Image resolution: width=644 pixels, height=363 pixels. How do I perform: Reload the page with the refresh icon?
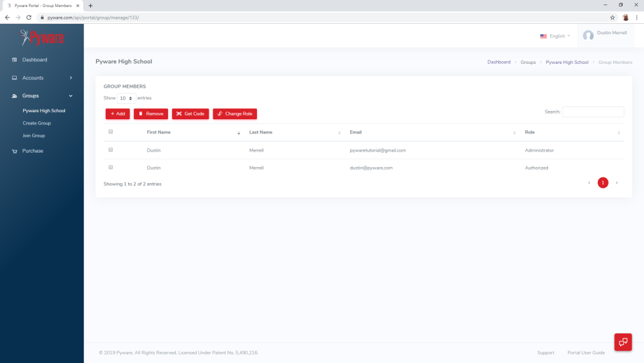coord(29,17)
